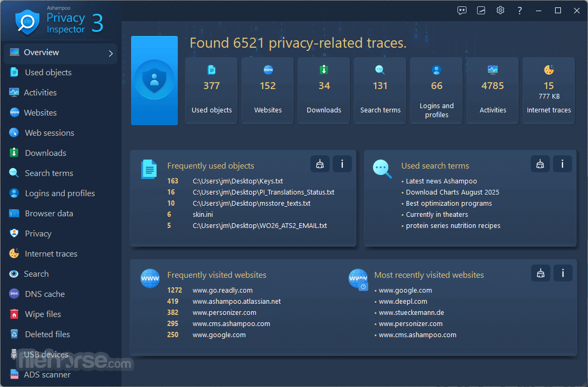Click the Most recently visited websites globe icon
Image resolution: width=588 pixels, height=387 pixels.
359,280
